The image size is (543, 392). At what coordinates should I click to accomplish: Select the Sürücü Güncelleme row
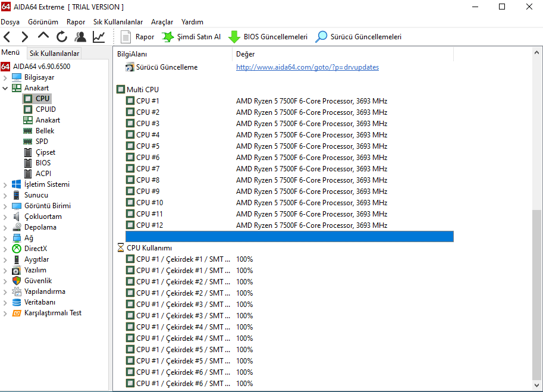point(289,67)
